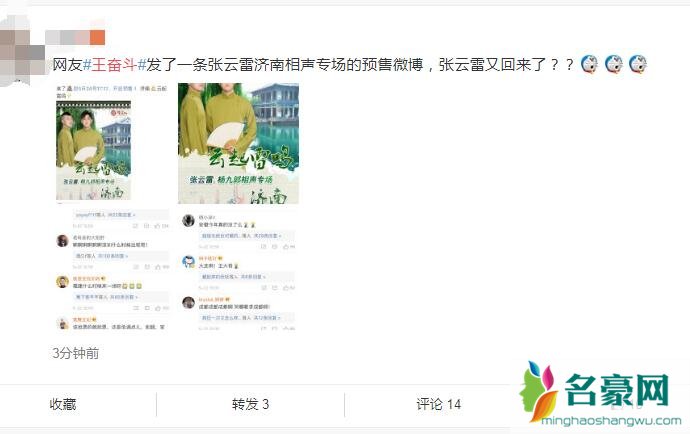The height and width of the screenshot is (434, 690).
Task: Click the first dog emoji after the post text
Action: (590, 64)
